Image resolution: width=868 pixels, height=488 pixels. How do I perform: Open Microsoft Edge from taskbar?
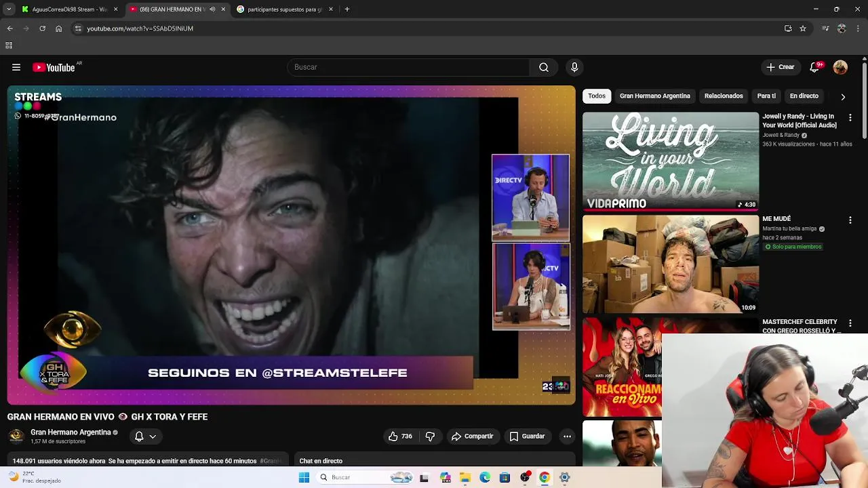click(x=485, y=477)
